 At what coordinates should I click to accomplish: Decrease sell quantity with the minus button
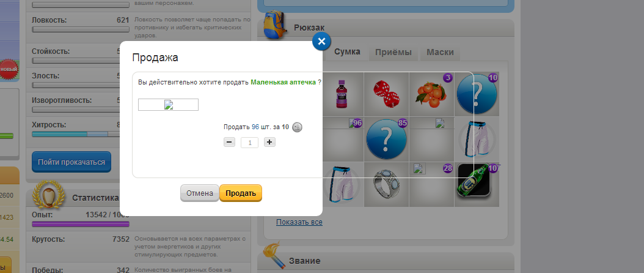pyautogui.click(x=229, y=142)
